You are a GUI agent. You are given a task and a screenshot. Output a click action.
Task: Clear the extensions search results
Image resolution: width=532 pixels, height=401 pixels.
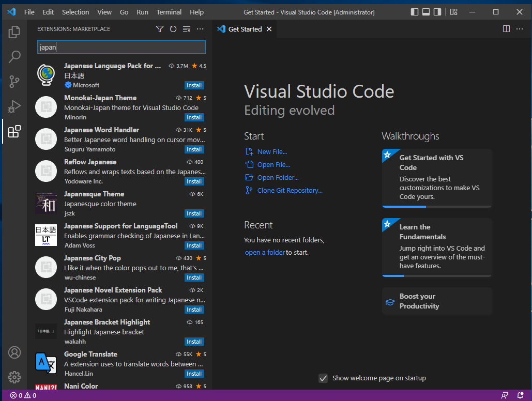187,29
